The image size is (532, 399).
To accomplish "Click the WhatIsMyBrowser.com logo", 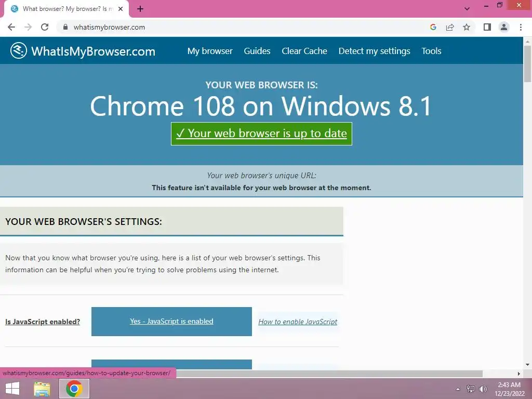I will click(83, 51).
